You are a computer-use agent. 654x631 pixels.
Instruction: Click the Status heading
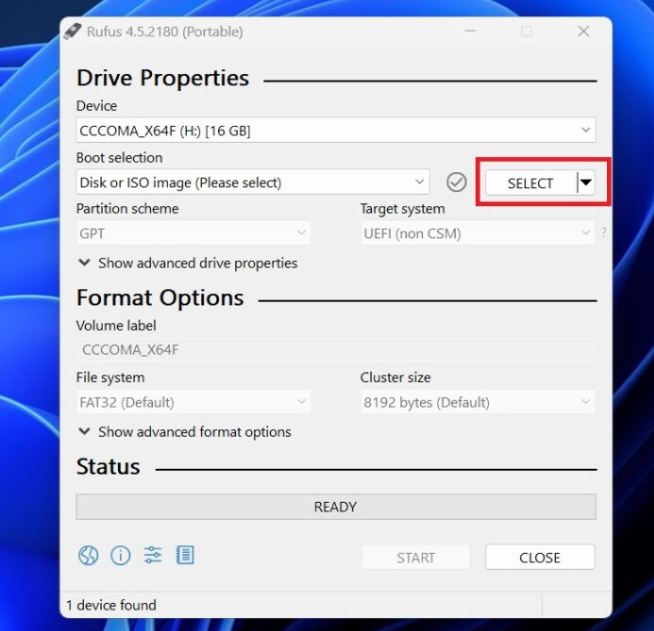pos(108,466)
